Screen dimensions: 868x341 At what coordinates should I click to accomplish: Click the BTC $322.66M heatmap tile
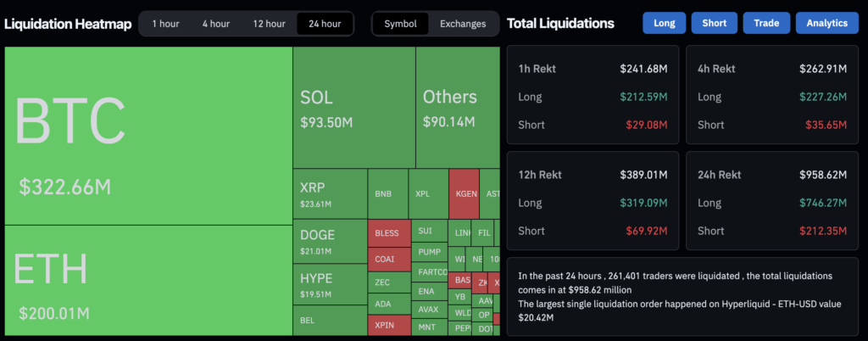[148, 136]
